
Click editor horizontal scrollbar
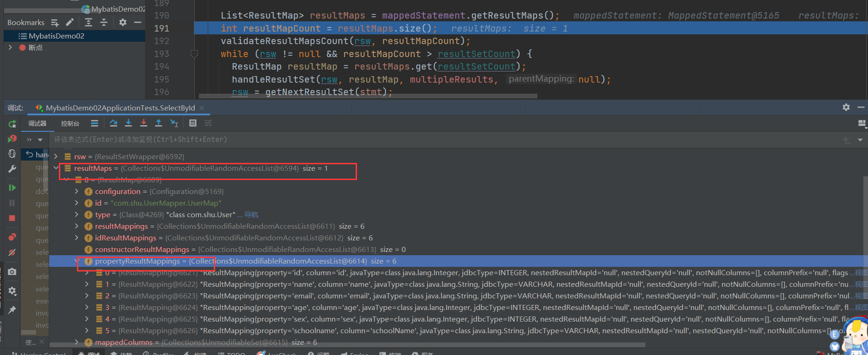369,96
